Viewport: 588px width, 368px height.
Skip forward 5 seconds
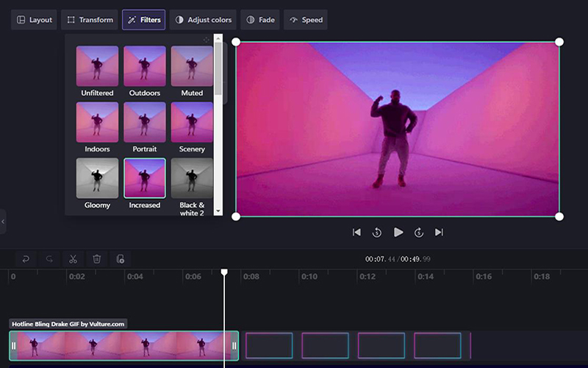point(419,233)
